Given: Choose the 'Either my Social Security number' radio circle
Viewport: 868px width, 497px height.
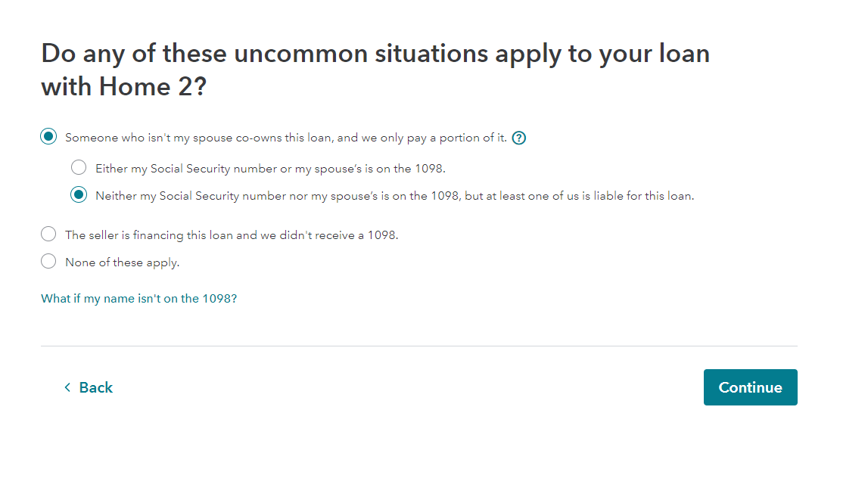Looking at the screenshot, I should click(x=79, y=168).
